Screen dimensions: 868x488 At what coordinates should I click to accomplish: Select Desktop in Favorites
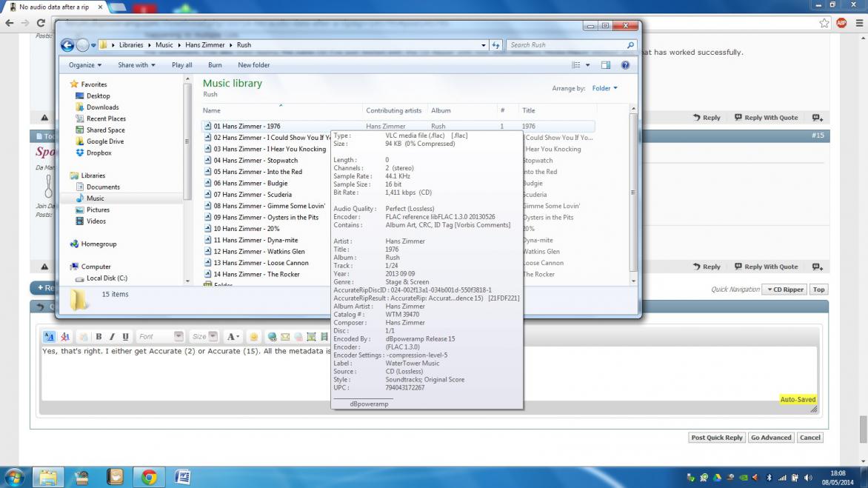click(x=98, y=96)
